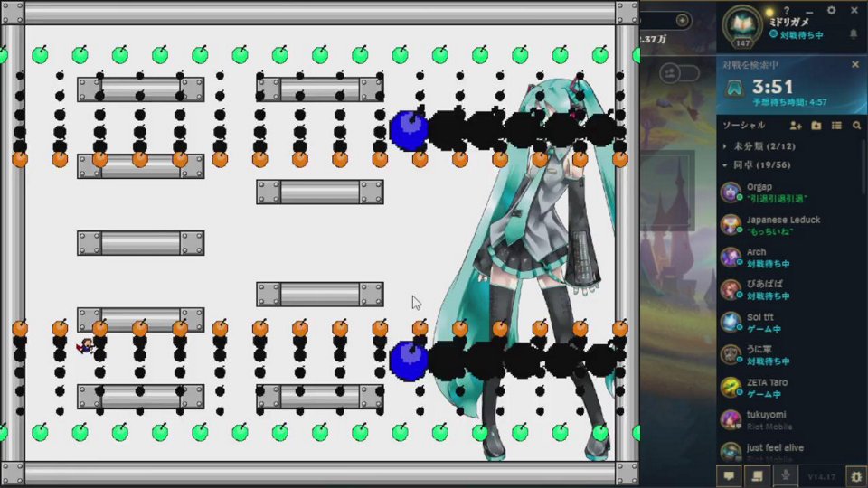This screenshot has width=868, height=488.
Task: Cancel the matchmaking search with X
Action: point(855,65)
